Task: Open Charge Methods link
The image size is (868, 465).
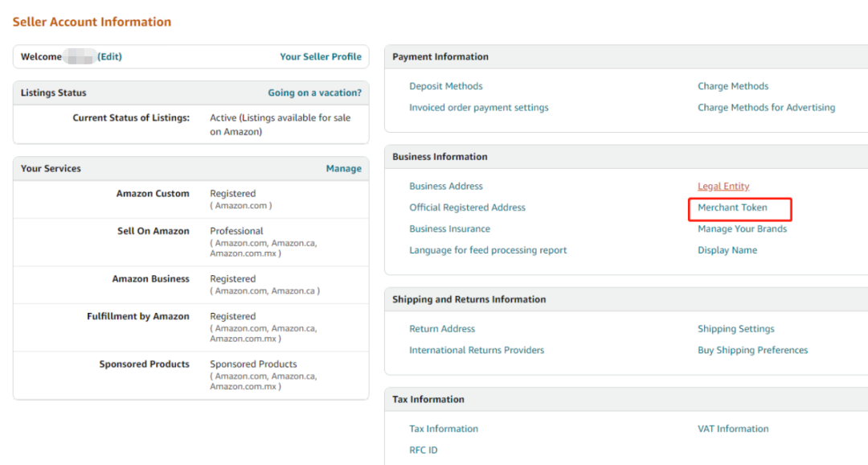Action: (733, 86)
